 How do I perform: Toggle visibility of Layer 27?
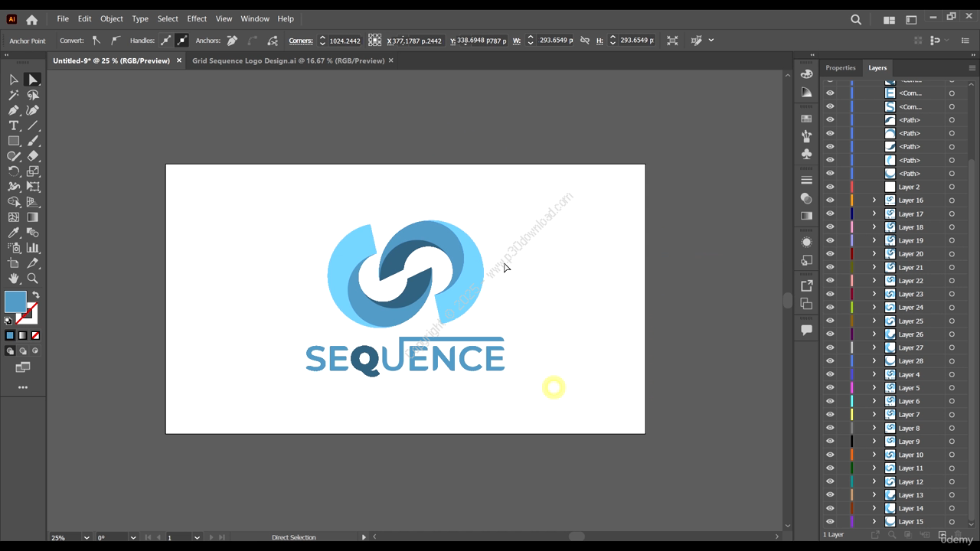coord(830,347)
